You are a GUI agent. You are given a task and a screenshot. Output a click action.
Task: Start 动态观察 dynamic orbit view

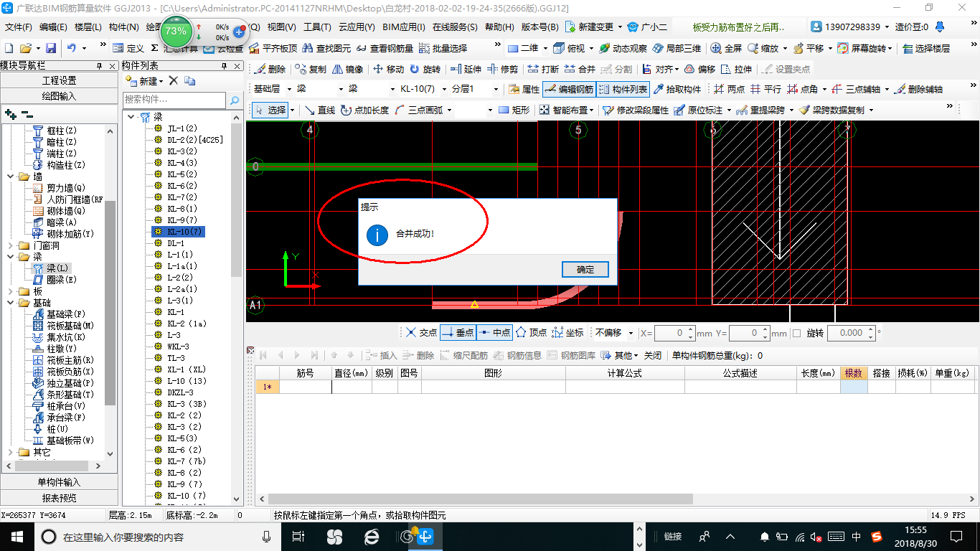(623, 49)
